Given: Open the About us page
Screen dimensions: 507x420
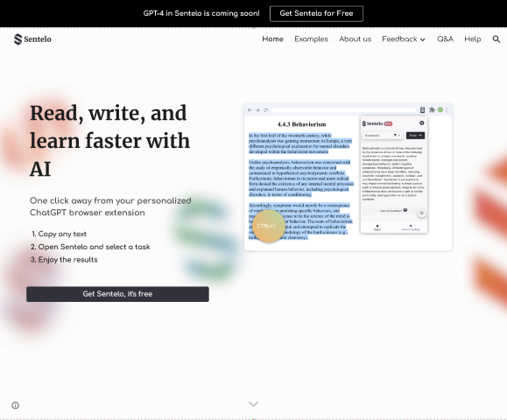Looking at the screenshot, I should (x=355, y=39).
